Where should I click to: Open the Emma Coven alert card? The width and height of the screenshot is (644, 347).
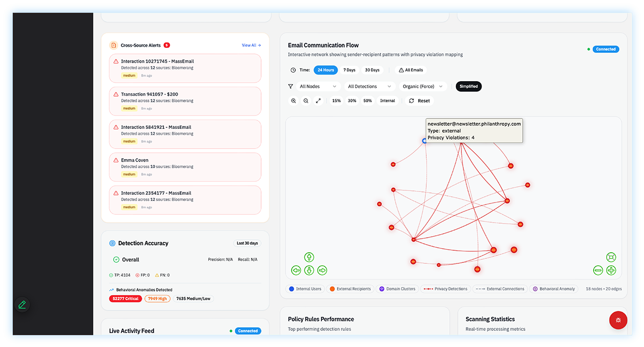pos(185,167)
